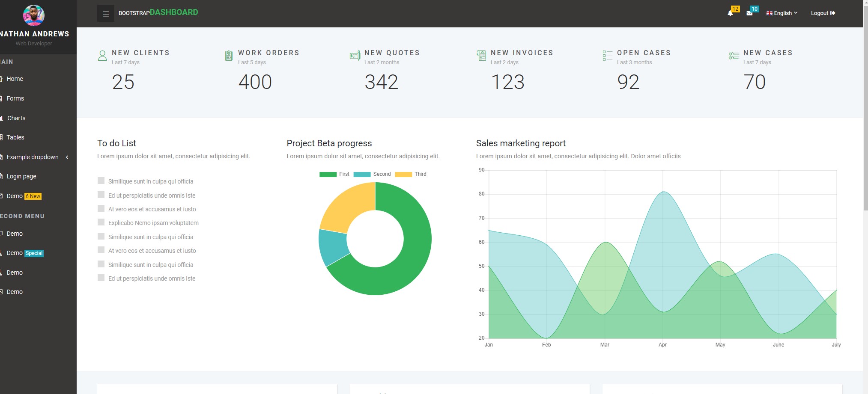This screenshot has height=394, width=868.
Task: Check first 'Ed ut perspiciatis unde' checkbox
Action: point(101,195)
